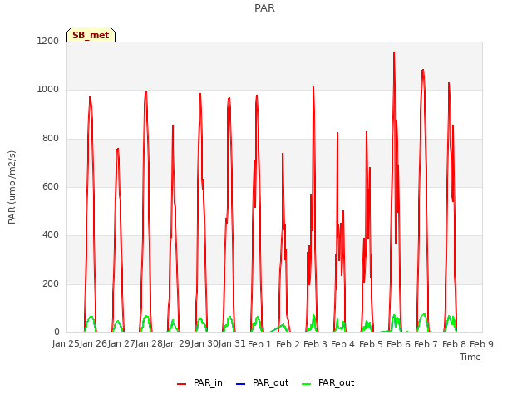Image resolution: width=532 pixels, height=399 pixels.
Task: Click the Jan 31 x-axis tick label
Action: (232, 343)
